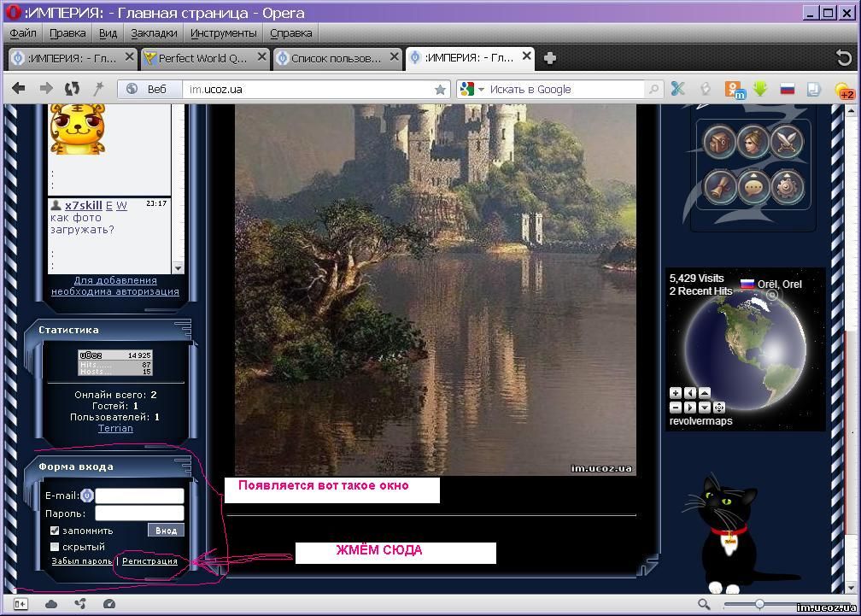This screenshot has width=861, height=616.
Task: Click the female character portrait icon
Action: [753, 142]
